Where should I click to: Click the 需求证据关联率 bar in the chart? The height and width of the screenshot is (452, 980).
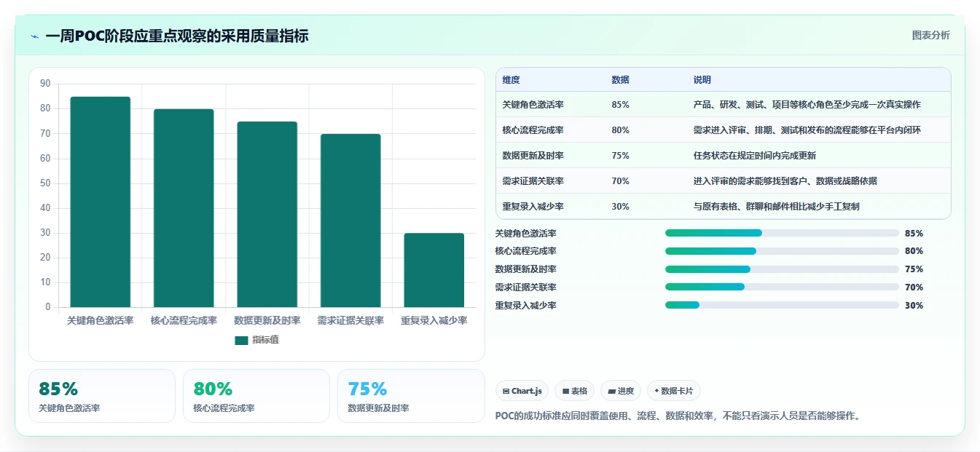pos(350,221)
